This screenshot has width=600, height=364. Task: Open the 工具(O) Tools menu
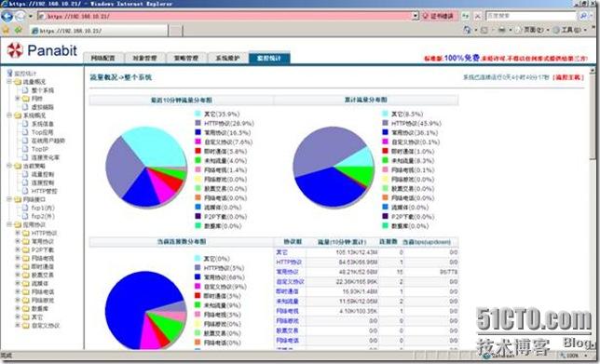click(x=569, y=30)
